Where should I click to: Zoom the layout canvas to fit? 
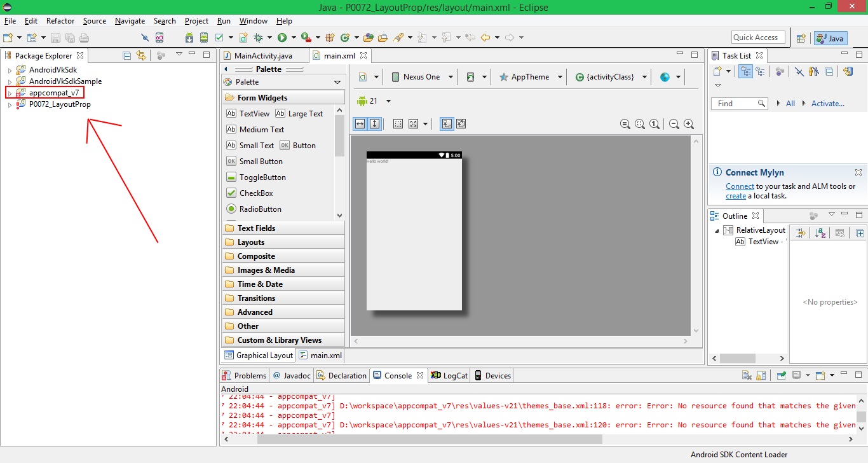click(640, 124)
